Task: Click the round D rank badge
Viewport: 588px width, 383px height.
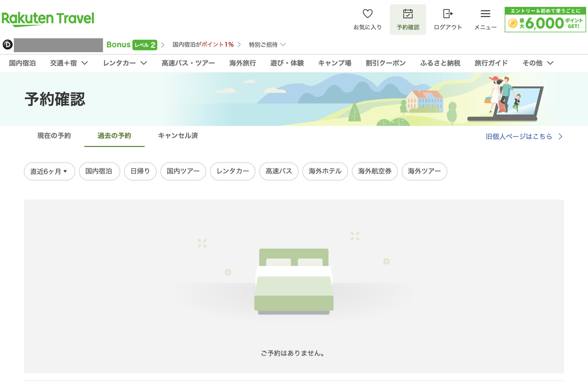Action: pos(7,45)
